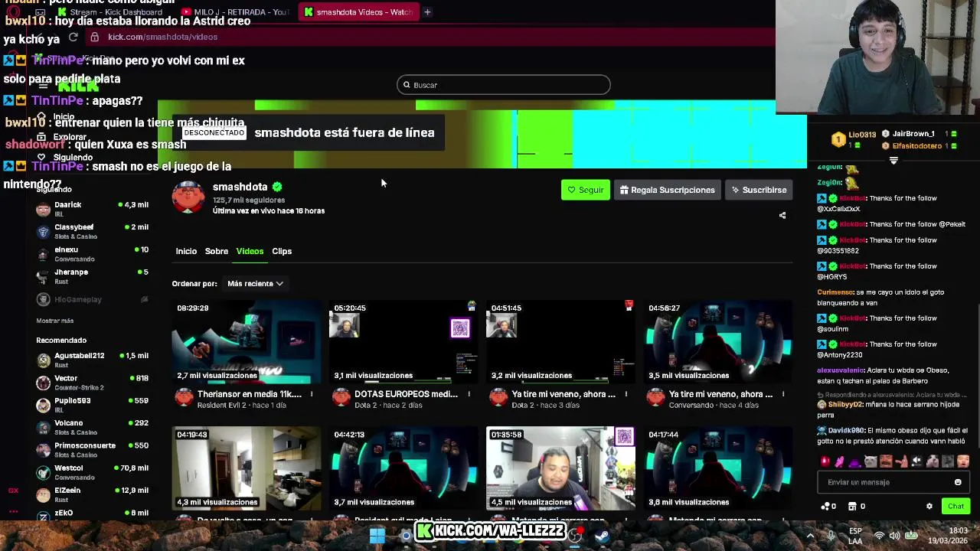This screenshot has height=551, width=980.
Task: Open the 05:20:45 DOTAS EUROPEOS thumbnail
Action: coord(403,341)
